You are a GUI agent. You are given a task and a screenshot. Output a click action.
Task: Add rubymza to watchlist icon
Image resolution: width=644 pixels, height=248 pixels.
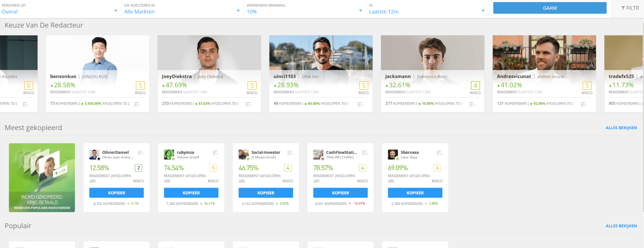click(215, 153)
